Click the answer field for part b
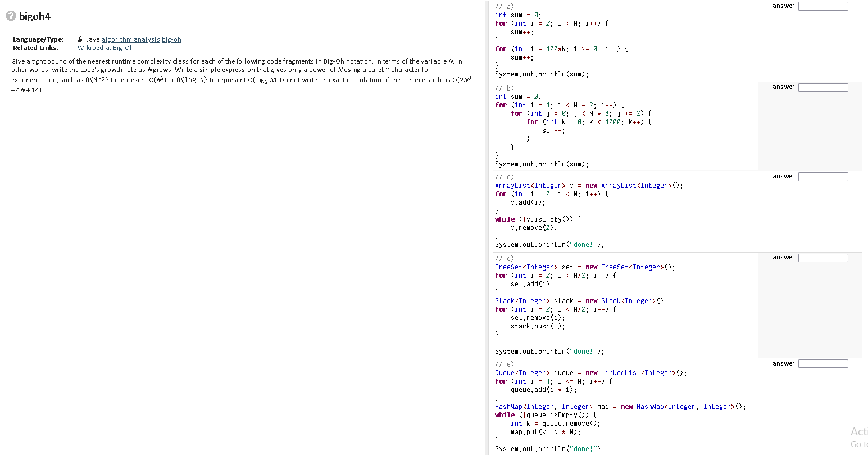The width and height of the screenshot is (868, 455). (822, 87)
